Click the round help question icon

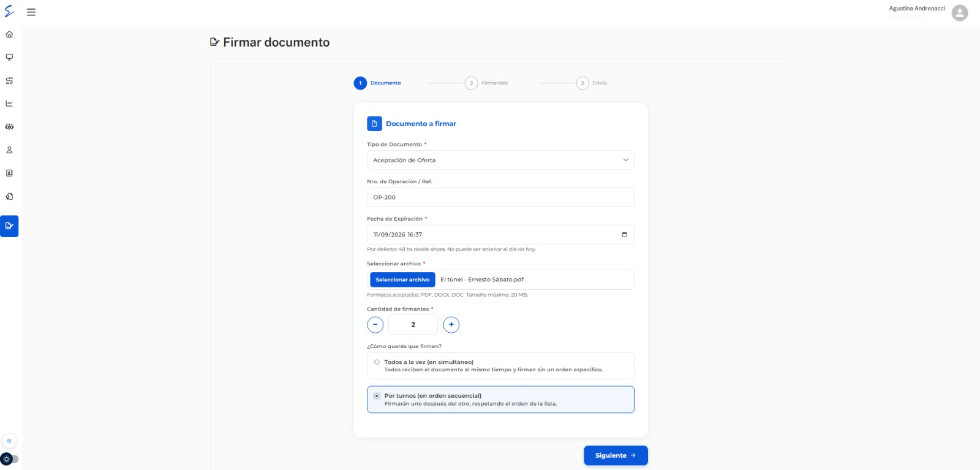(9, 441)
